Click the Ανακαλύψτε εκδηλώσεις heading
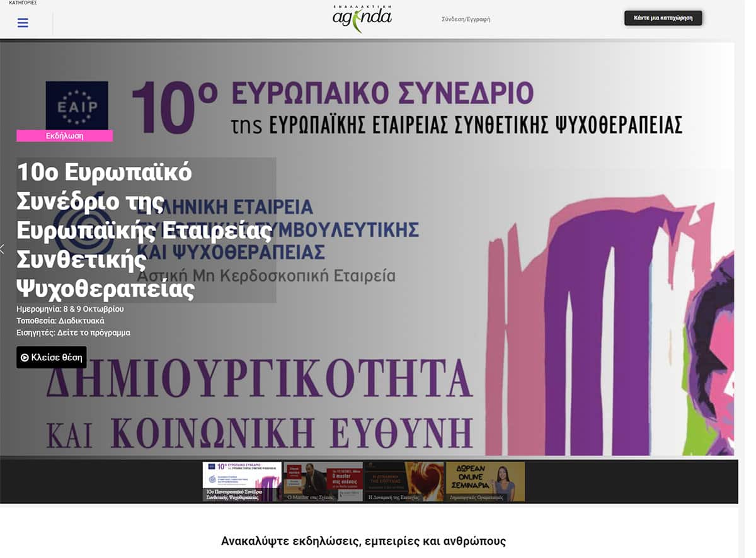The image size is (756, 558). 364,541
